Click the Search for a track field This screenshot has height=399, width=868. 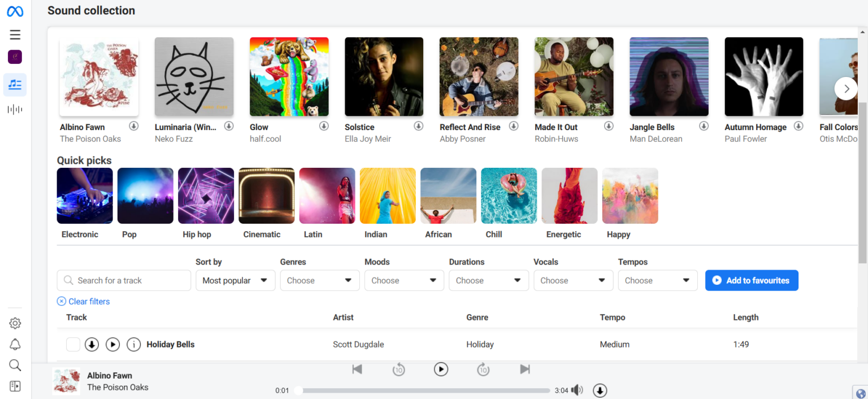pyautogui.click(x=123, y=280)
